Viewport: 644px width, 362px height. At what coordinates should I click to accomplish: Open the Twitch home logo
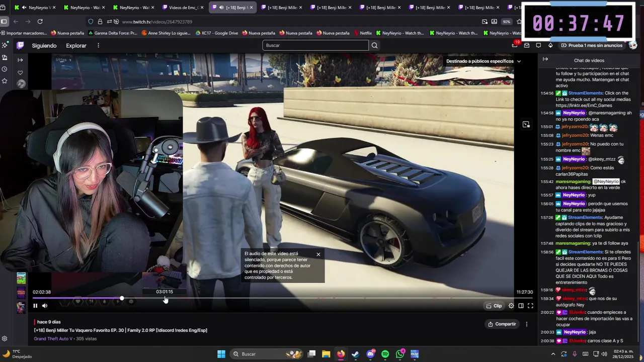click(20, 45)
